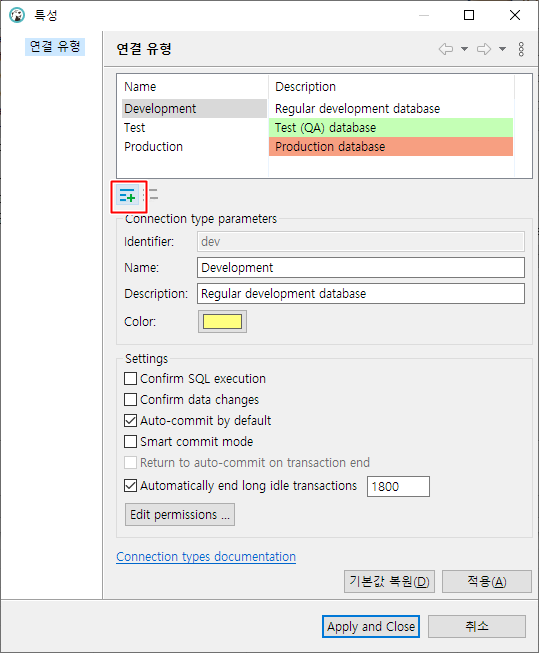Click the idle transaction timeout 1800 field
The height and width of the screenshot is (653, 539).
(398, 486)
